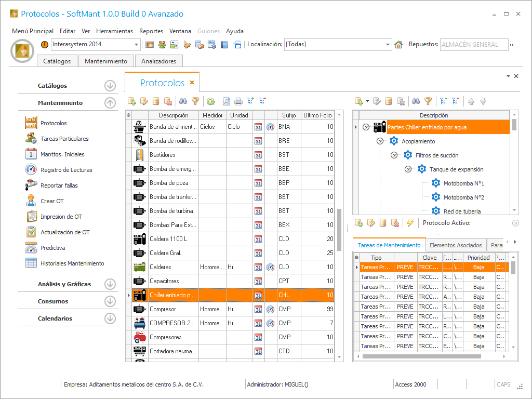Click the printer icon in protocols toolbar

tap(238, 101)
